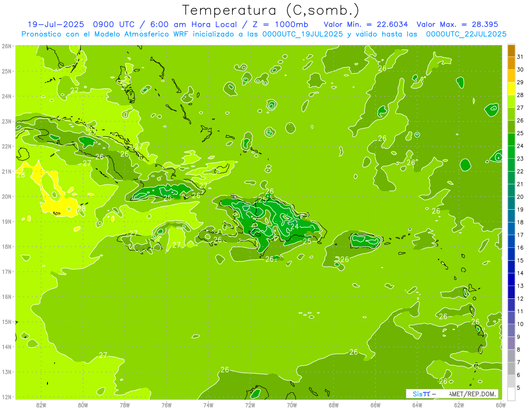532x411 pixels.
Task: Click the '74W' longitude axis label
Action: point(208,405)
